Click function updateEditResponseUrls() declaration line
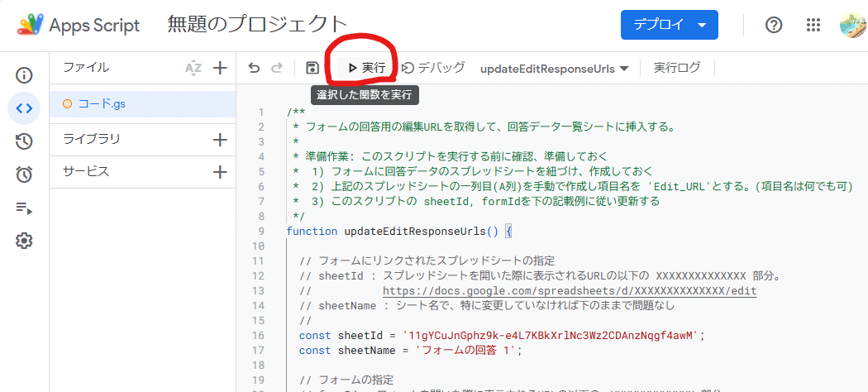This screenshot has width=868, height=392. pyautogui.click(x=399, y=231)
